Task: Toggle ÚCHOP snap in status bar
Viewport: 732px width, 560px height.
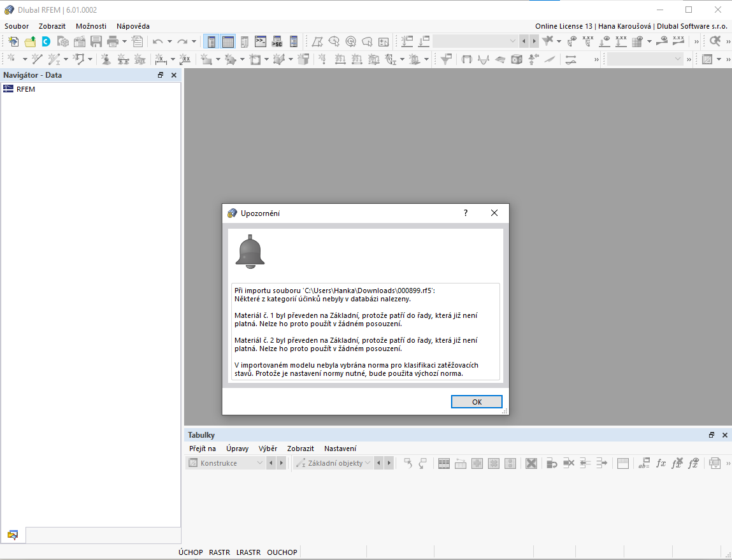Action: 190,552
